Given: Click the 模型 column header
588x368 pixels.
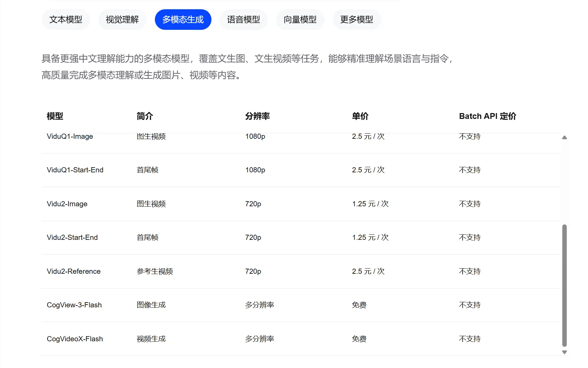Looking at the screenshot, I should click(55, 116).
